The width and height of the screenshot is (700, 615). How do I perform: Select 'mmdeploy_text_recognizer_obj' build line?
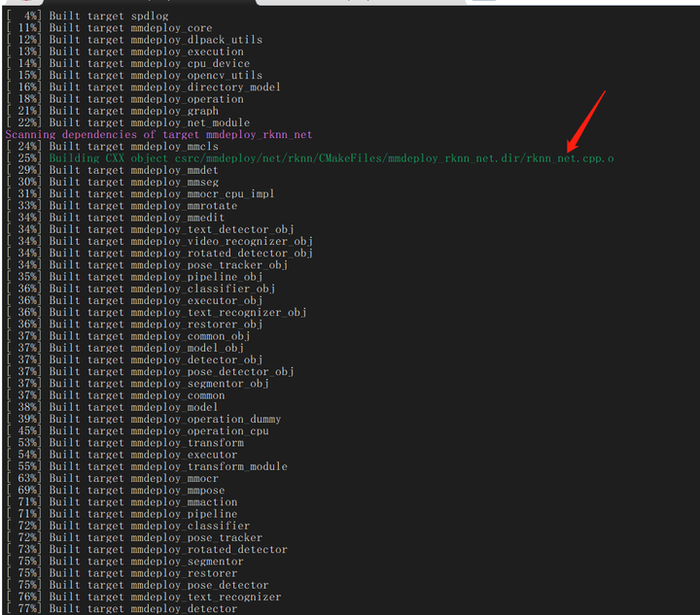(x=157, y=312)
